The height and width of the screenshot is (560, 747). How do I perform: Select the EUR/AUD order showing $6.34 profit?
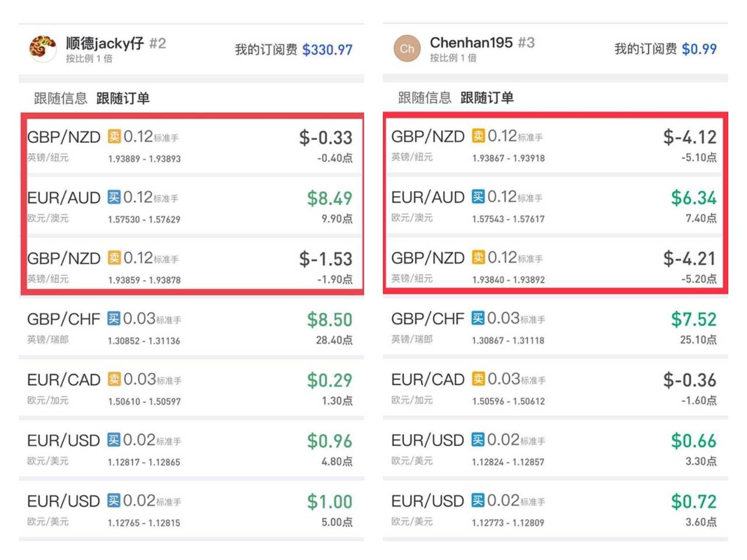tap(554, 206)
